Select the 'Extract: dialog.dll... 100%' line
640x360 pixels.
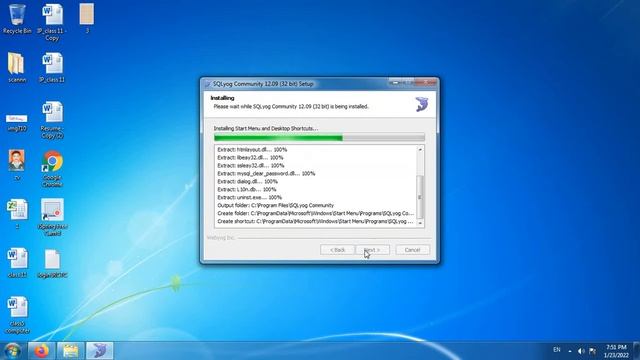coord(247,181)
